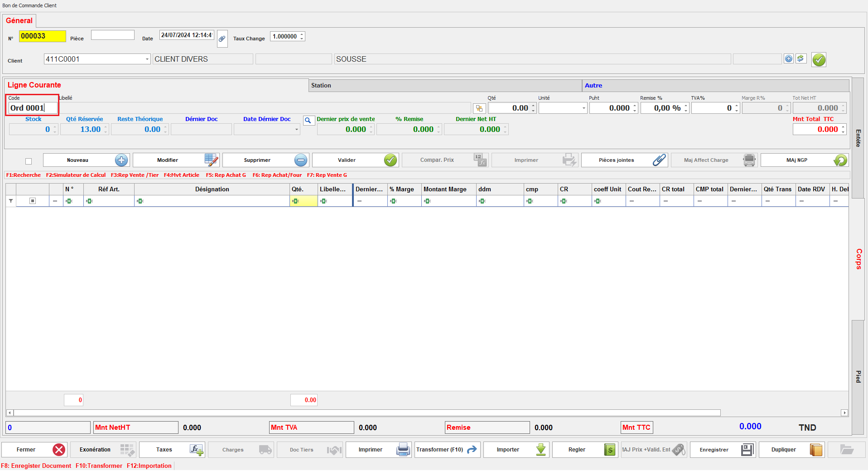
Task: Click the Remise % stepper arrows
Action: click(x=686, y=108)
